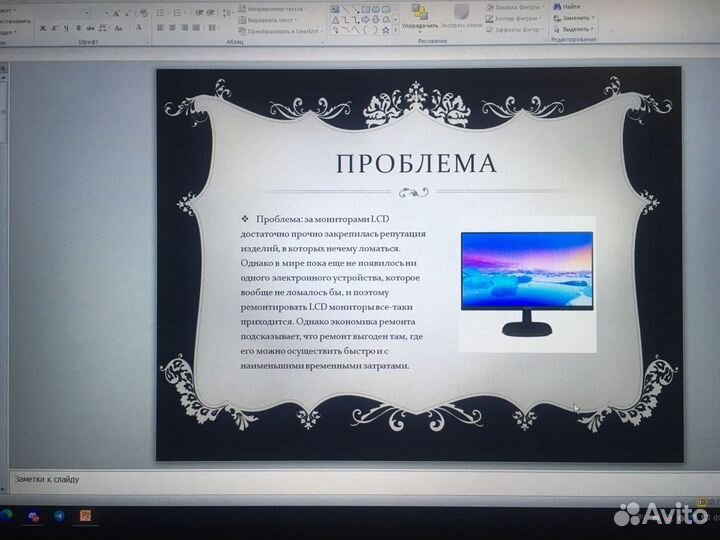Image resolution: width=720 pixels, height=540 pixels.
Task: Open Эффекты фигур effects menu
Action: (x=515, y=29)
